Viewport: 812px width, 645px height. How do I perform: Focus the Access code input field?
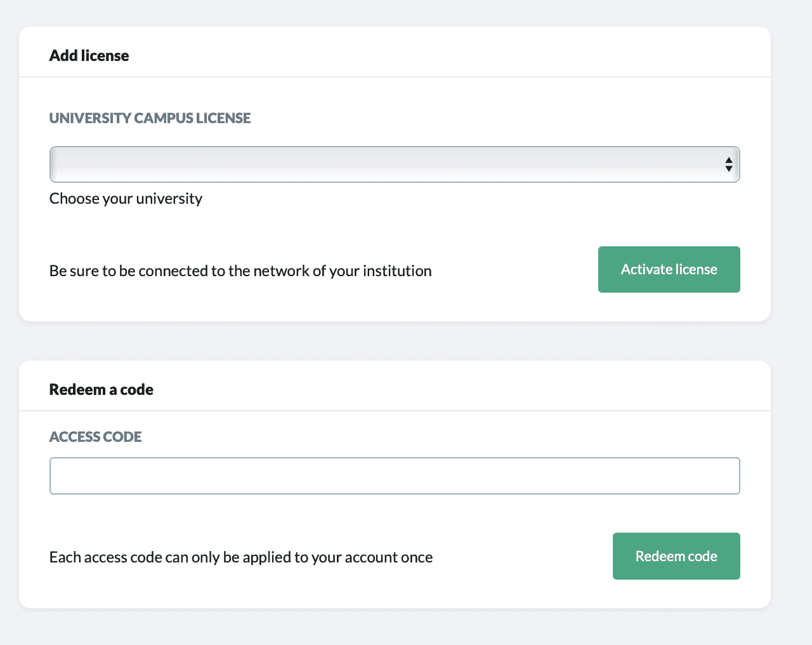pos(395,476)
